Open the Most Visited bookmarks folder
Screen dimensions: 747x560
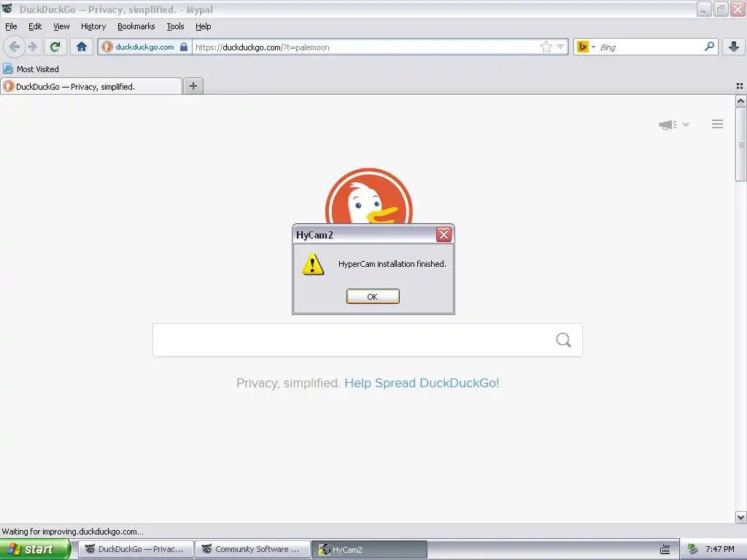31,69
